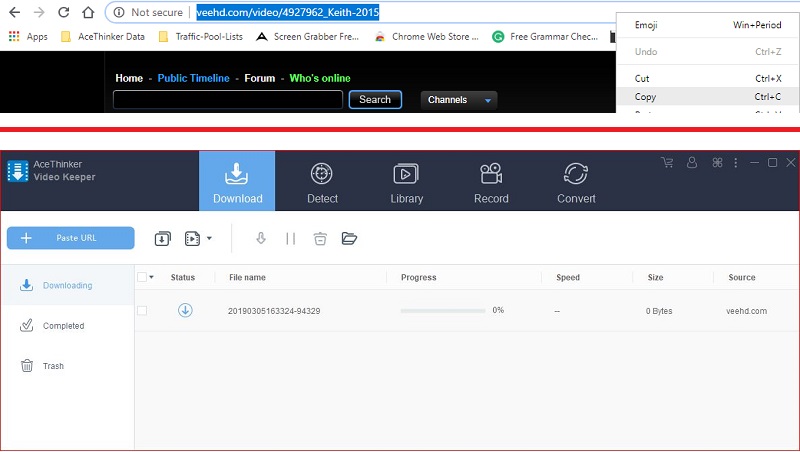Click the veehd search input field
Viewport: 800px width, 452px height.
click(228, 99)
